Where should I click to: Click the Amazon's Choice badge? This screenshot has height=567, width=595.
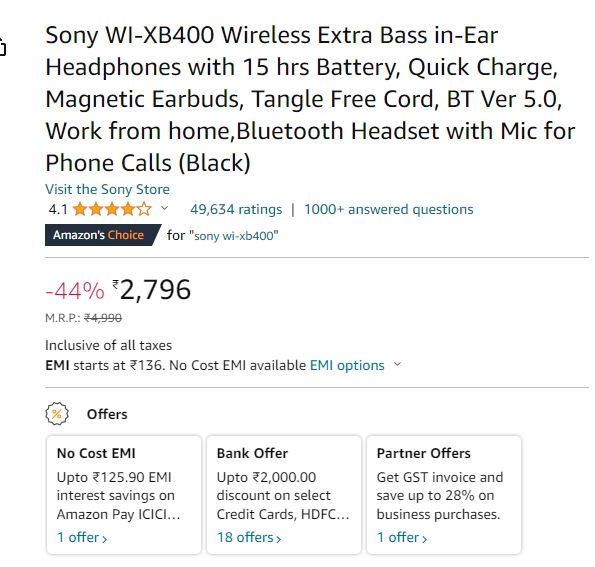[102, 235]
